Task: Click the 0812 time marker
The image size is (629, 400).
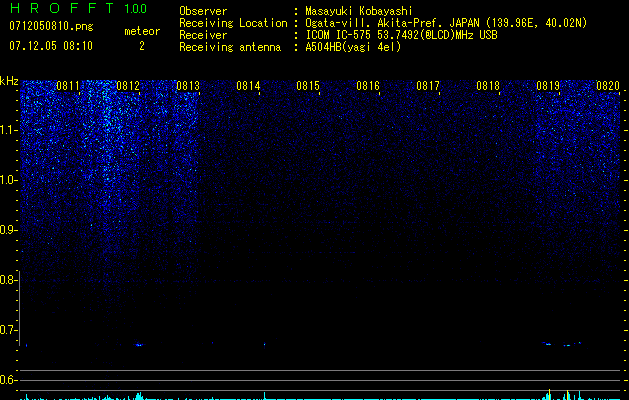Action: click(128, 86)
